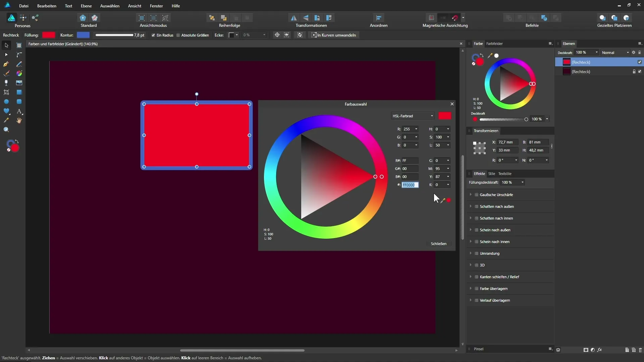Switch to the Textstile tab
The width and height of the screenshot is (644, 362).
pyautogui.click(x=504, y=174)
